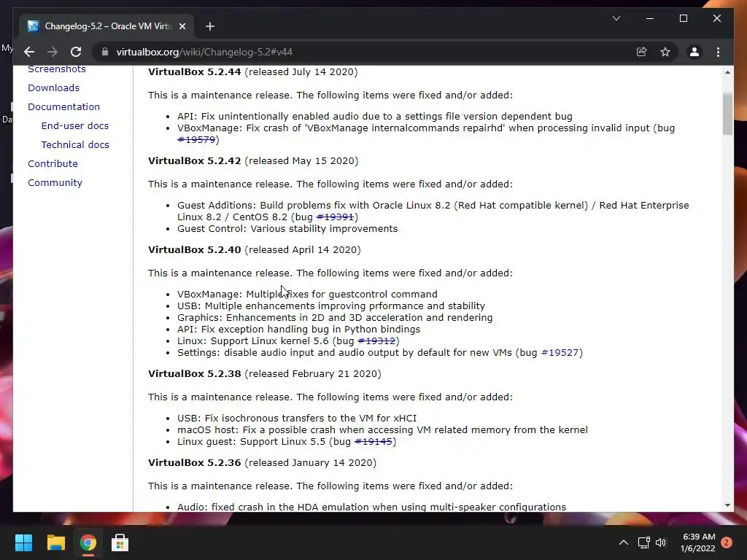Show hidden system tray icons
This screenshot has width=747, height=560.
[x=623, y=542]
